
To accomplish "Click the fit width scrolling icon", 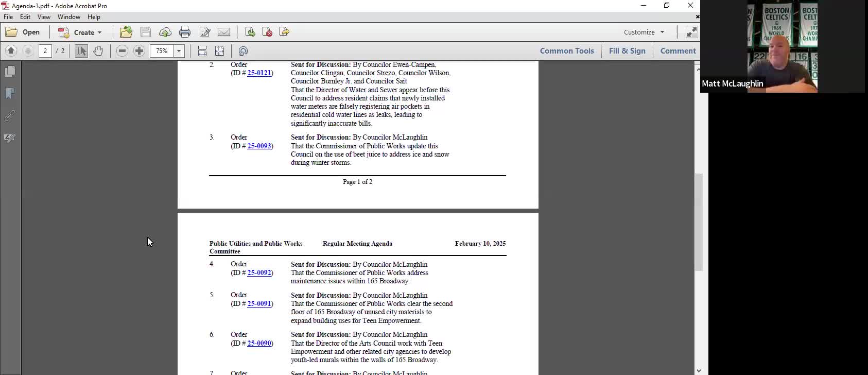I will point(202,50).
